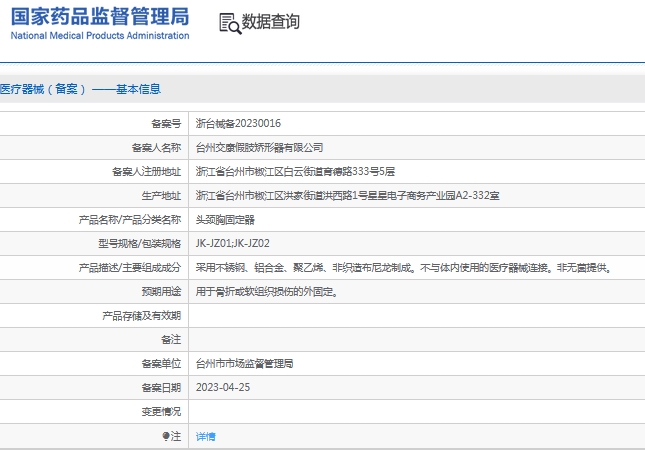Select the production address ending A2-332室
Image resolution: width=645 pixels, height=456 pixels.
(348, 195)
